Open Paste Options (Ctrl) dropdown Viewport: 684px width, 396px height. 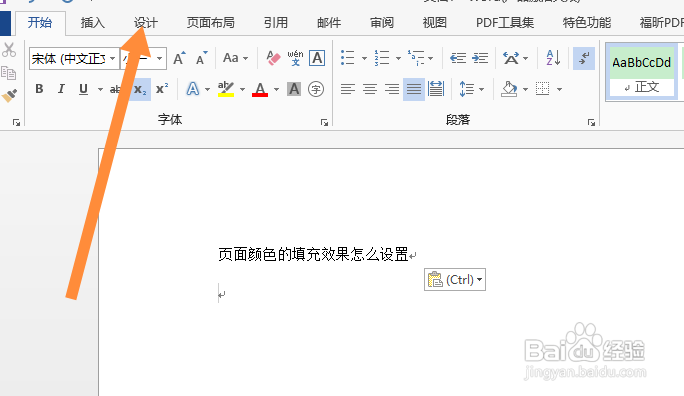click(x=455, y=280)
